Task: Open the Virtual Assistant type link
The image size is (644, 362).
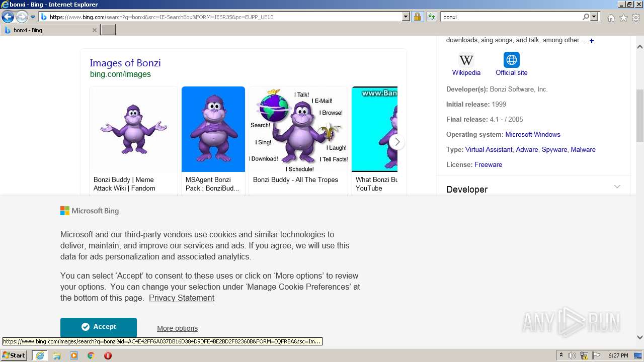Action: point(489,149)
